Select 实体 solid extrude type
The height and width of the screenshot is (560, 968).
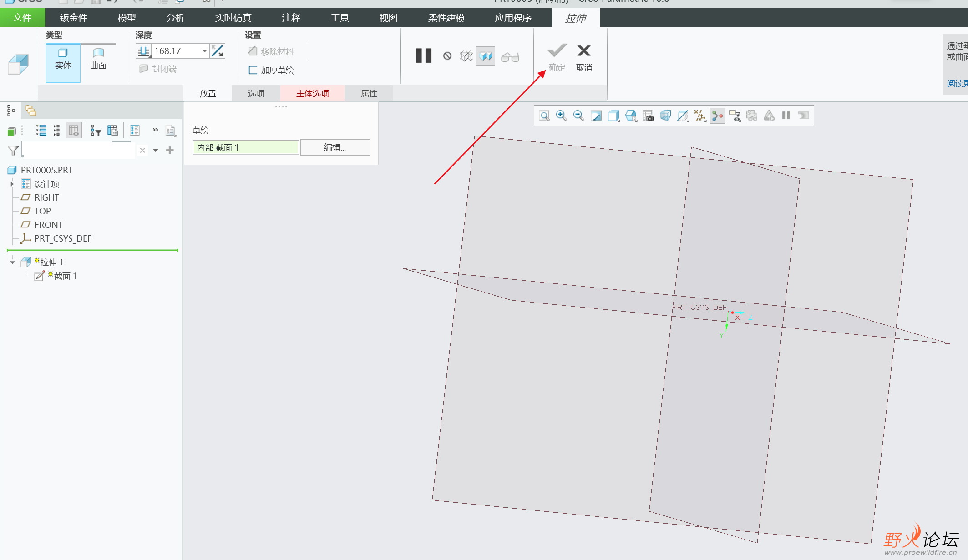(x=63, y=63)
